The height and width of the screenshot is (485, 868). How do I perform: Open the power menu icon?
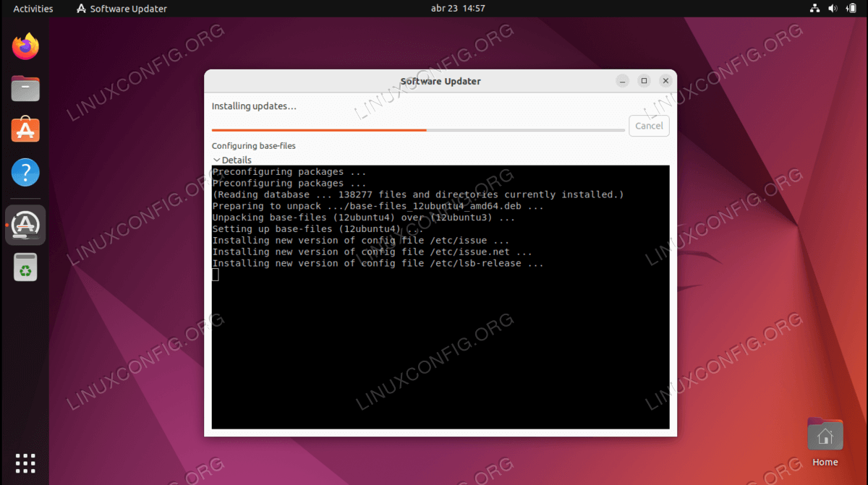click(x=851, y=9)
